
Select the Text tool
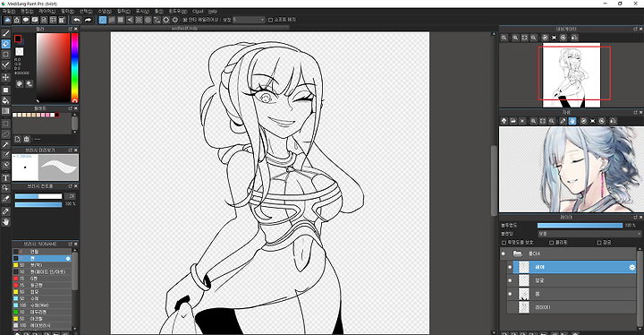tap(5, 177)
